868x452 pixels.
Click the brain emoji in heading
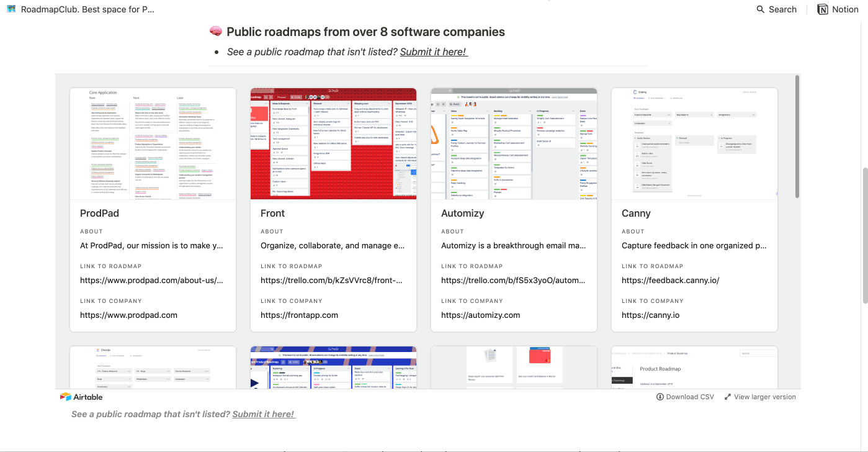coord(215,32)
